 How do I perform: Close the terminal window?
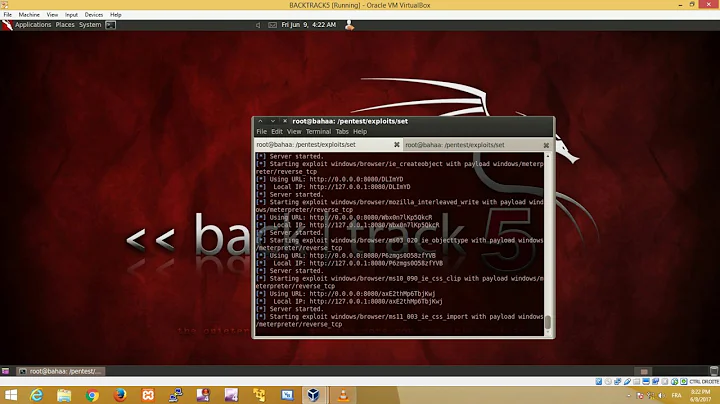click(285, 121)
